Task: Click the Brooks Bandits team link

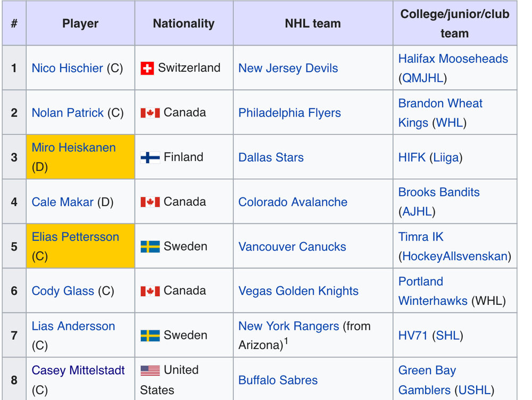Action: click(x=439, y=193)
